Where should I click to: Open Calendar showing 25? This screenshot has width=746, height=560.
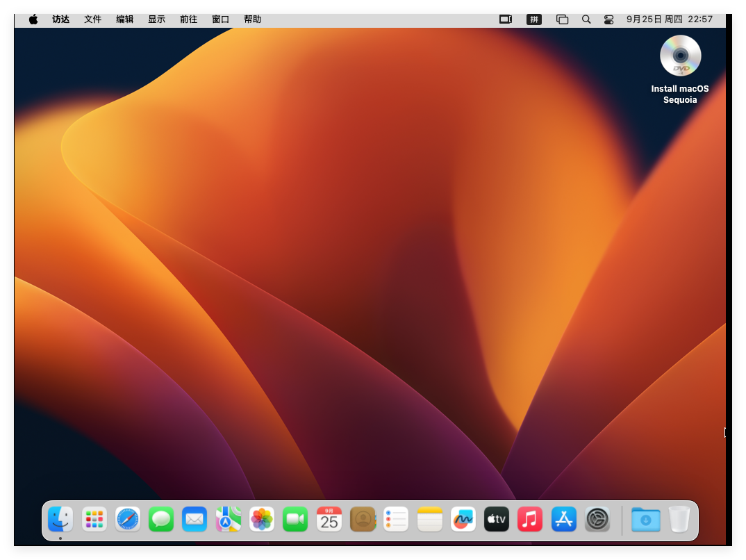point(329,519)
